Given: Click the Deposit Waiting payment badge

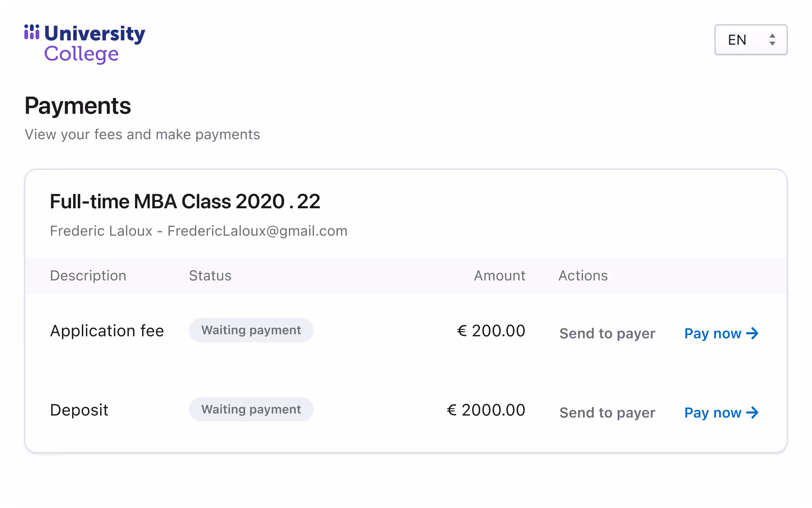Looking at the screenshot, I should [251, 409].
